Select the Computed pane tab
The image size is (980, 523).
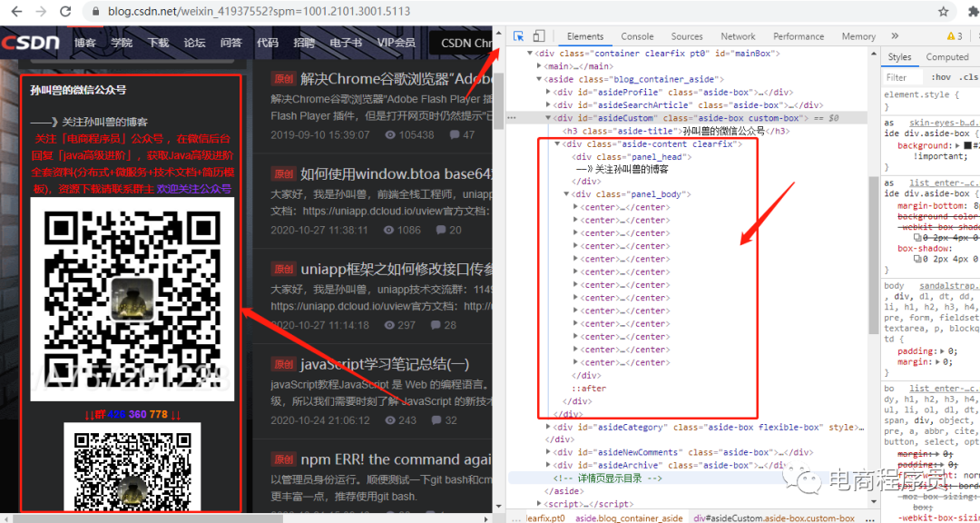(x=946, y=57)
